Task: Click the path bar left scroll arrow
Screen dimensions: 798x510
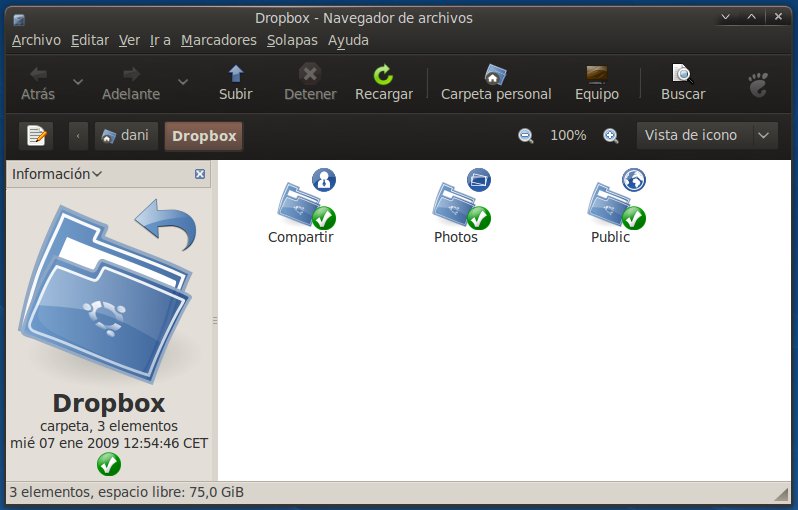Action: tap(78, 136)
